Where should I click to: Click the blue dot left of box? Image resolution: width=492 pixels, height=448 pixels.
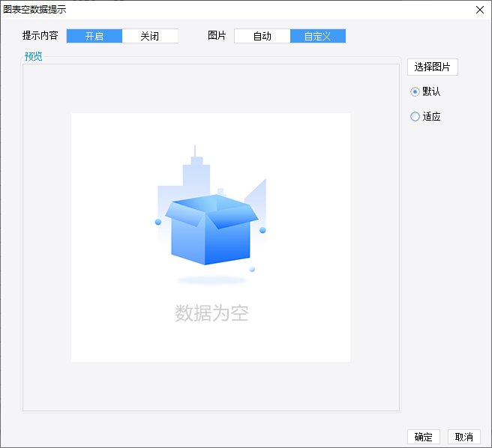[158, 222]
